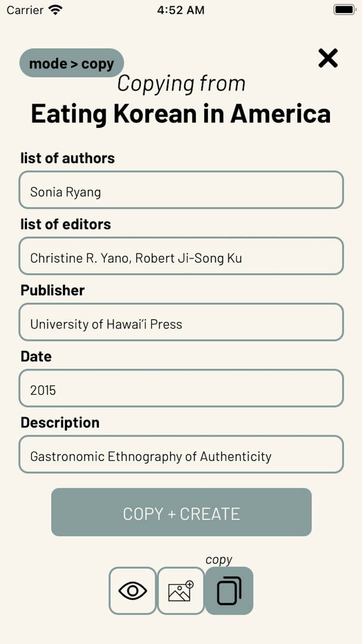Screen dimensions: 362x644
Task: Tap the Wi-Fi icon in status bar
Action: pyautogui.click(x=55, y=10)
